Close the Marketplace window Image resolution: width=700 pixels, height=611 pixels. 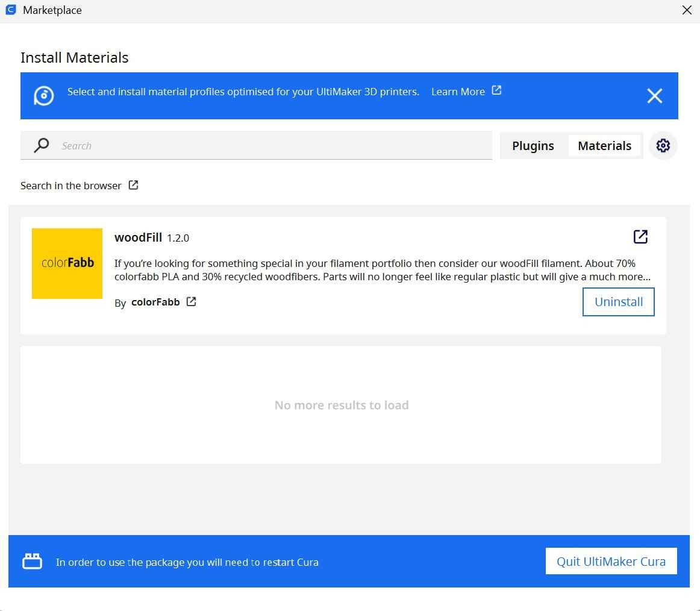coord(687,10)
